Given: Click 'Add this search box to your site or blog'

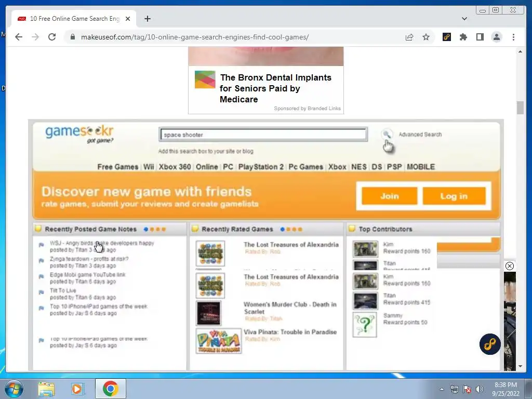Looking at the screenshot, I should (x=206, y=151).
